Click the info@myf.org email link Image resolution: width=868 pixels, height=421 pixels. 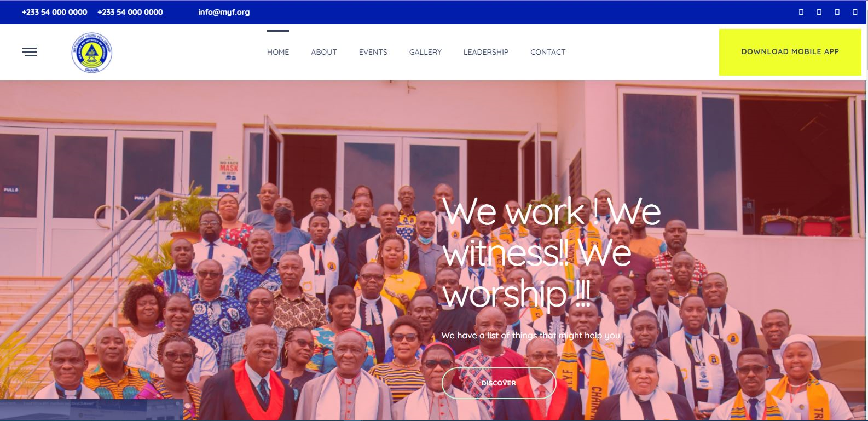pos(224,12)
